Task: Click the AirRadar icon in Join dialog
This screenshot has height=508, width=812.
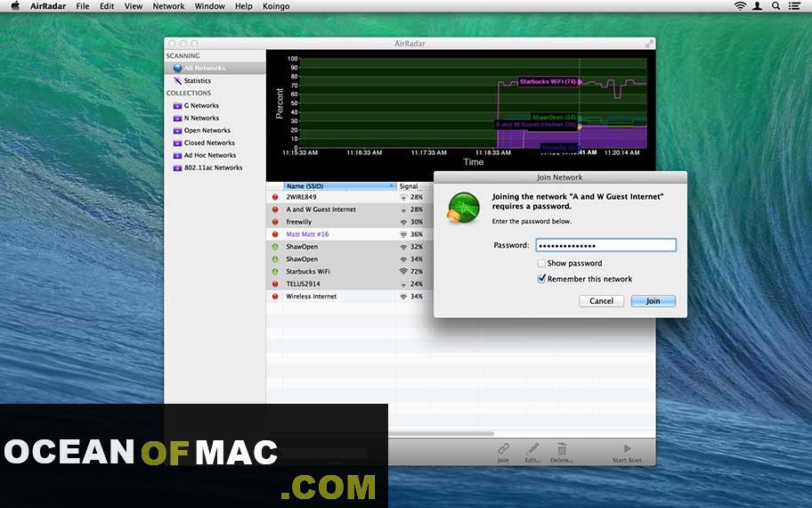Action: (x=463, y=208)
